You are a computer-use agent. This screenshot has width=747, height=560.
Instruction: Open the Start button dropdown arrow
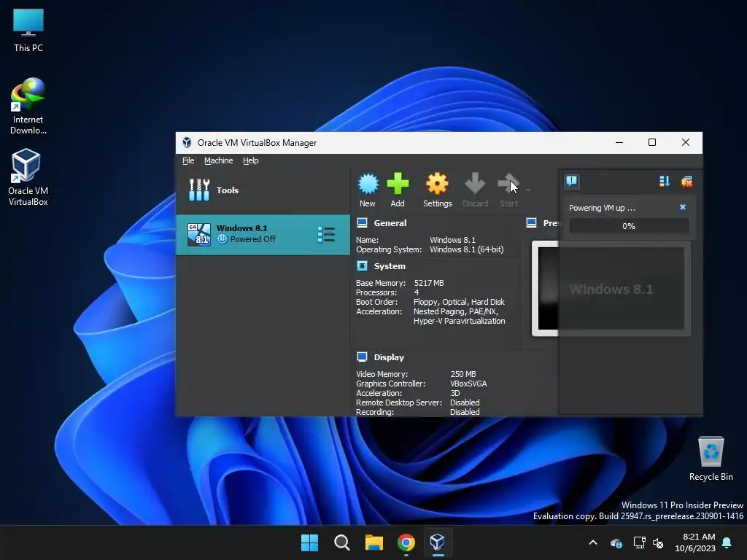528,190
